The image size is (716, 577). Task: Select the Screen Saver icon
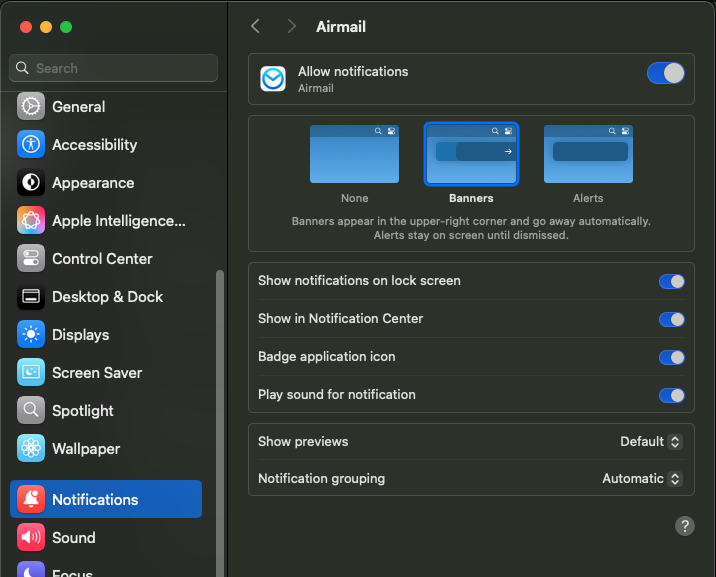coord(31,373)
